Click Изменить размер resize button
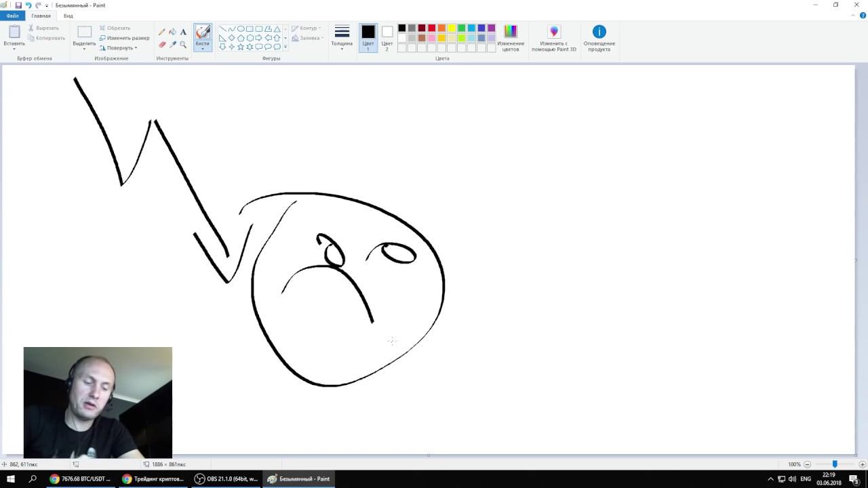Screen dimensions: 868x488 [124, 38]
